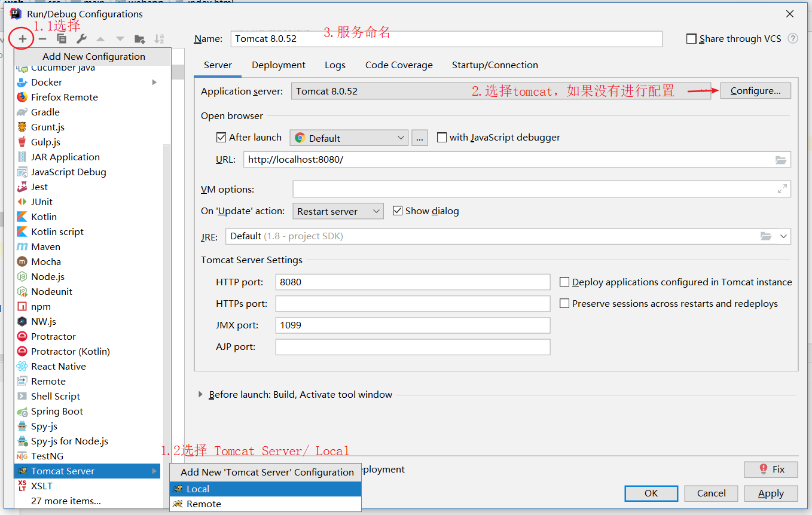Screen dimensions: 812x515
Task: Click the Kotlin script icon
Action: (x=22, y=231)
